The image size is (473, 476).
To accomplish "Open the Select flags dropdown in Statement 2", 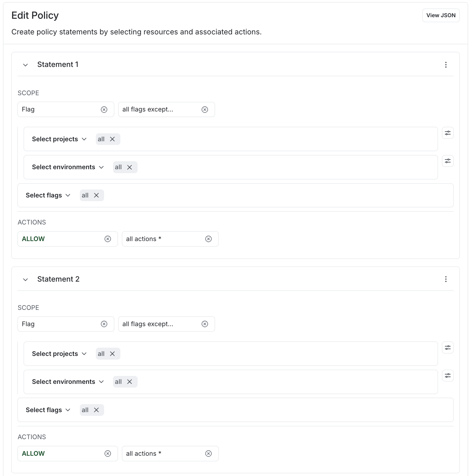I will click(x=48, y=410).
